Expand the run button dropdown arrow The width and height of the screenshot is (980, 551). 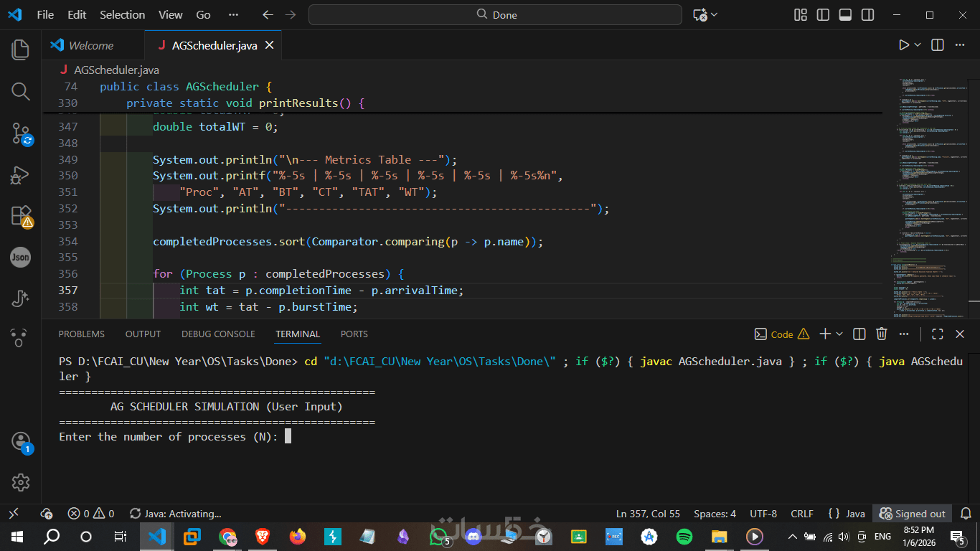tap(918, 45)
